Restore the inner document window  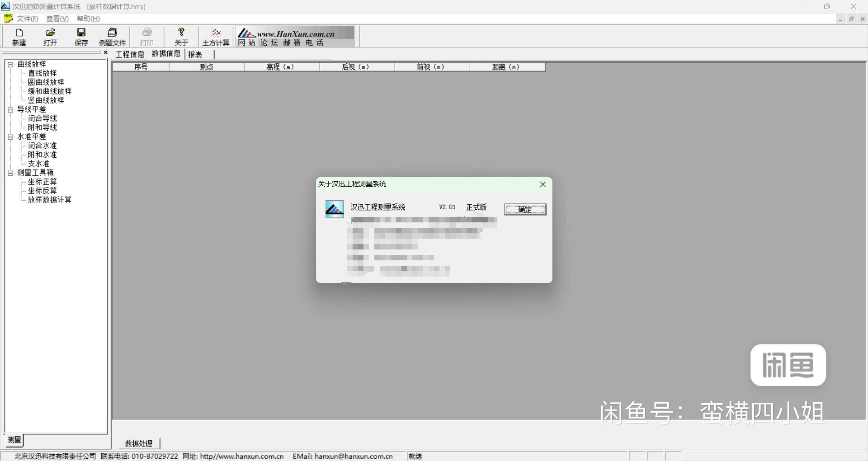pos(852,19)
